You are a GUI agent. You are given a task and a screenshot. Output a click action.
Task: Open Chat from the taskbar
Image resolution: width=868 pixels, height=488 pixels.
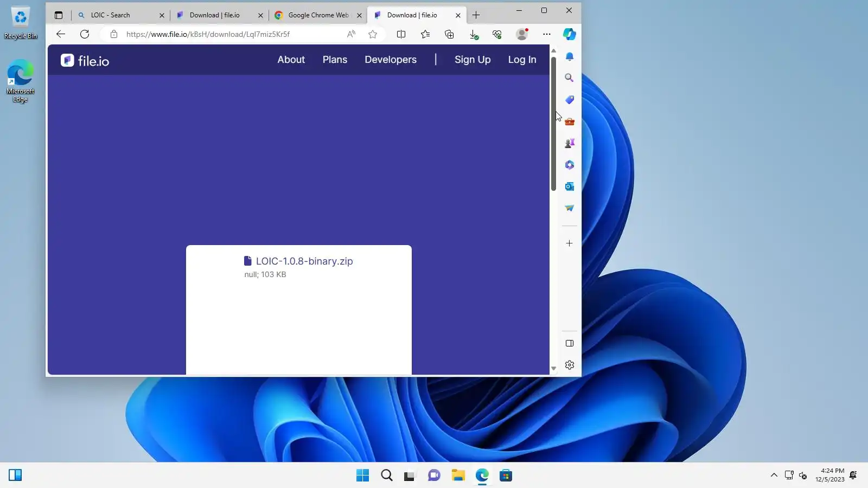pyautogui.click(x=434, y=476)
